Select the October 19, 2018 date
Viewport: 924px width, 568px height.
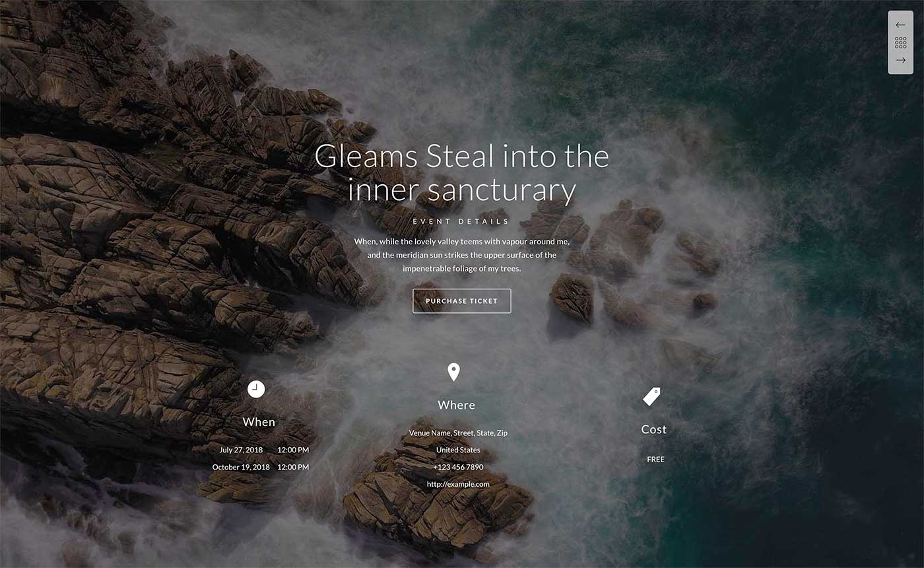[241, 467]
